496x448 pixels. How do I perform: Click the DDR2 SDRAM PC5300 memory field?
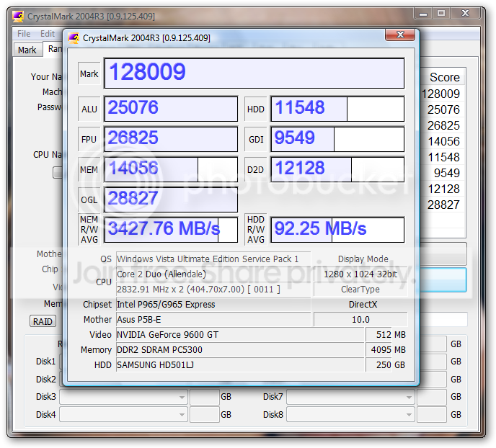point(240,350)
